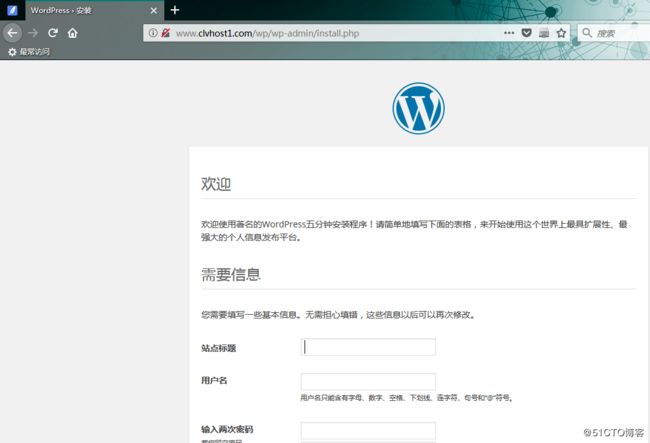Viewport: 650px width, 443px height.
Task: Save page to Pocket icon
Action: click(x=526, y=33)
